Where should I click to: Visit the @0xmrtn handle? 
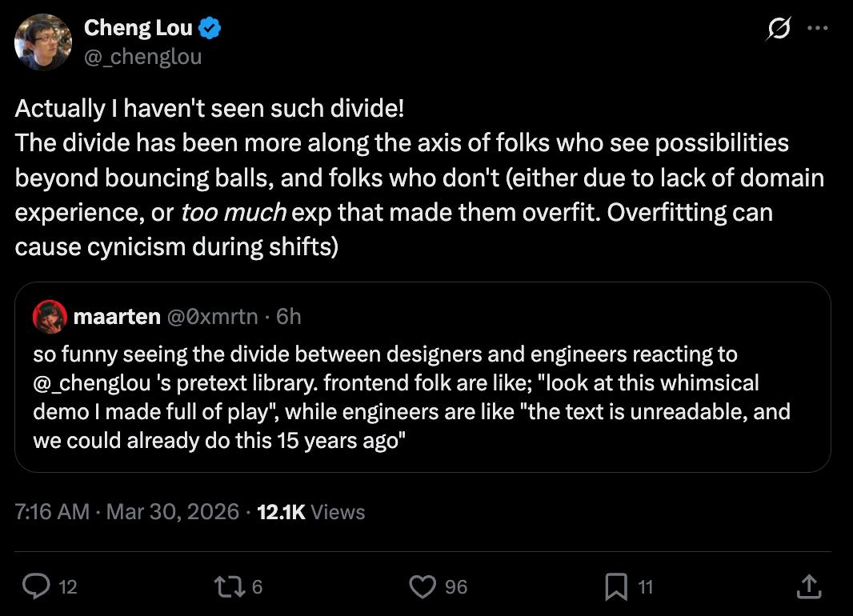[x=213, y=317]
